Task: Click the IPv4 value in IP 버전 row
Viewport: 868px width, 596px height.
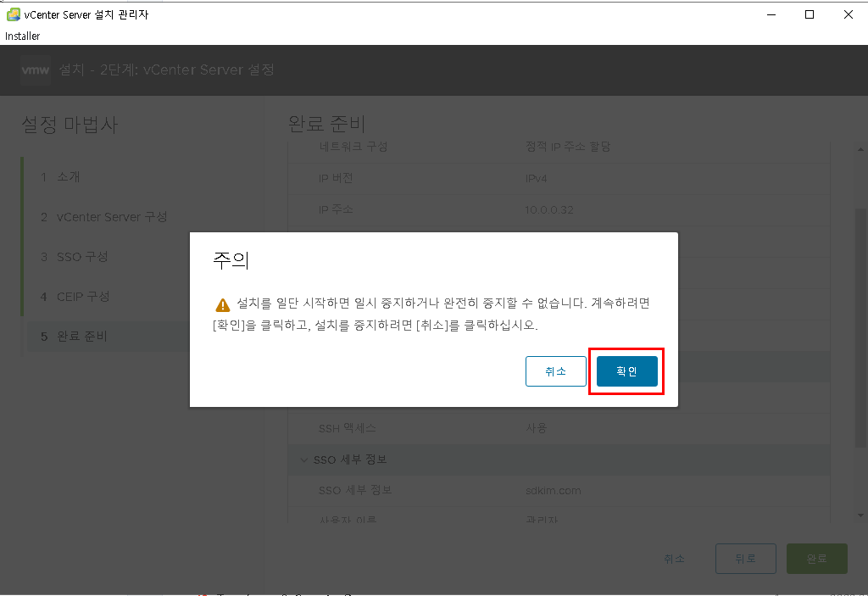Action: 536,178
